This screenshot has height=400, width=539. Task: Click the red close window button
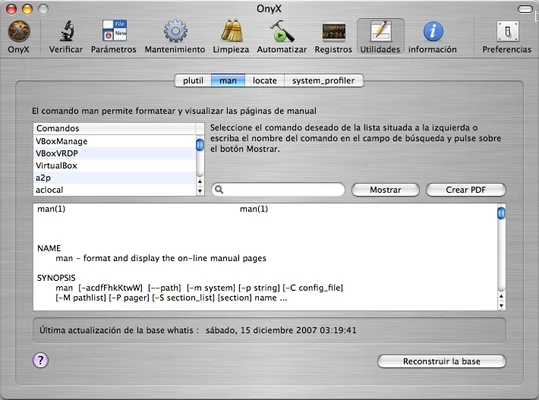click(11, 9)
